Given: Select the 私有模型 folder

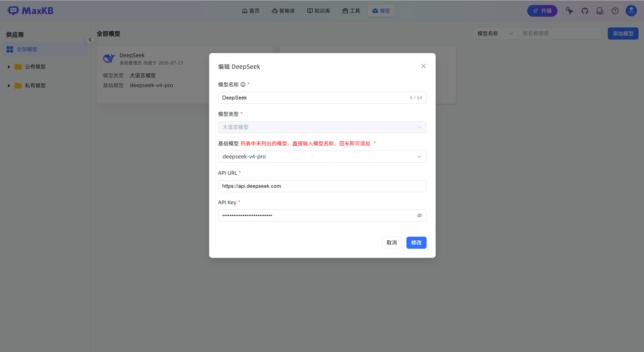Looking at the screenshot, I should 35,86.
